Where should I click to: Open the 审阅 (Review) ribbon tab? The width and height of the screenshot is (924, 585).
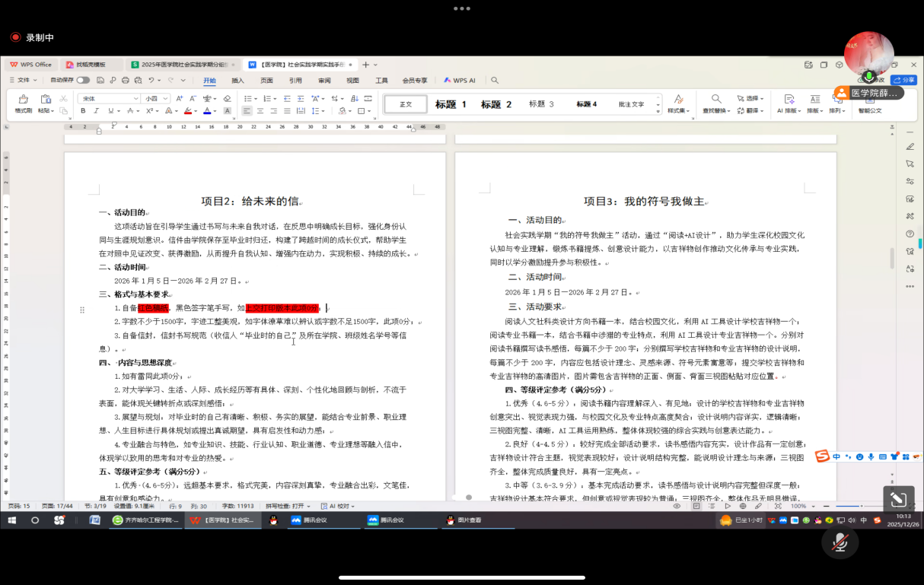324,80
